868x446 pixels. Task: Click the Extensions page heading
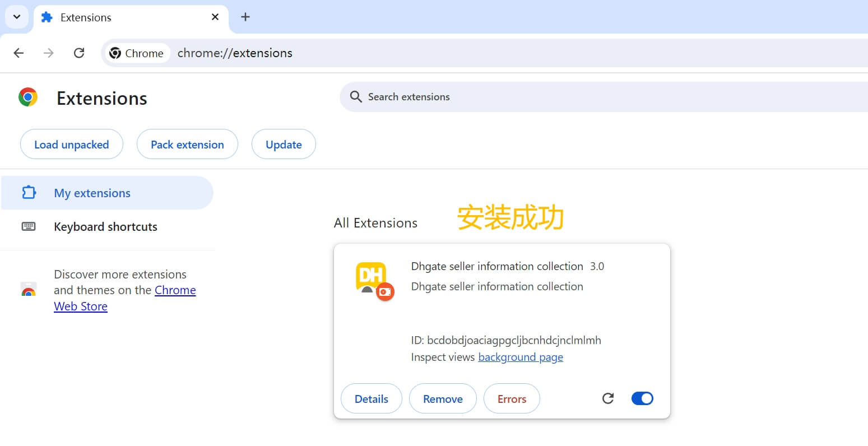(102, 99)
